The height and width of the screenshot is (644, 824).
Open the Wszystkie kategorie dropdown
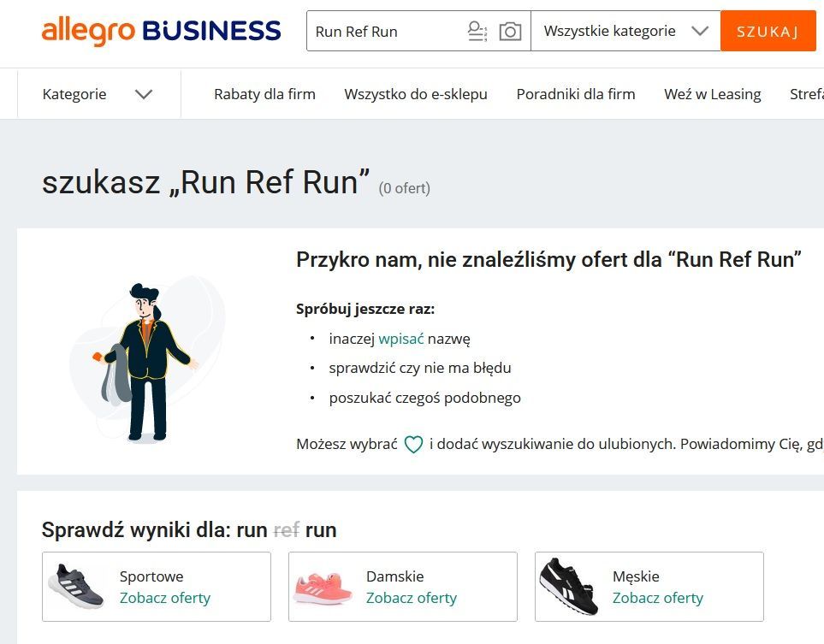tap(625, 31)
